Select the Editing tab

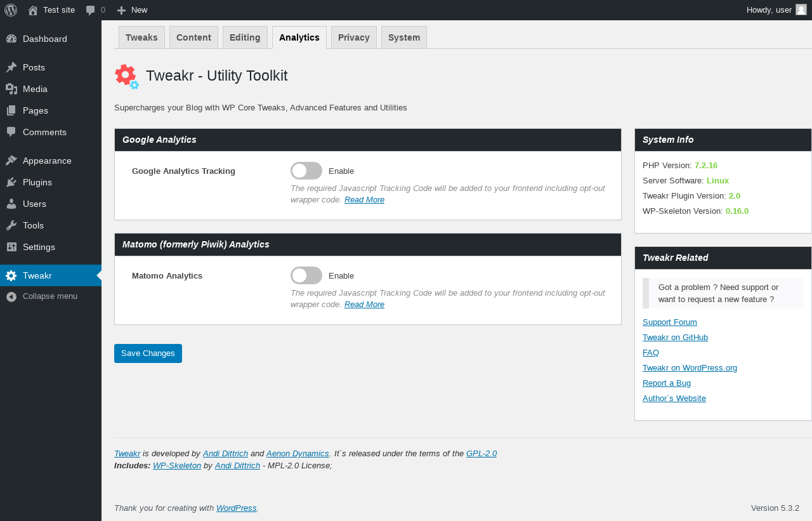[245, 37]
